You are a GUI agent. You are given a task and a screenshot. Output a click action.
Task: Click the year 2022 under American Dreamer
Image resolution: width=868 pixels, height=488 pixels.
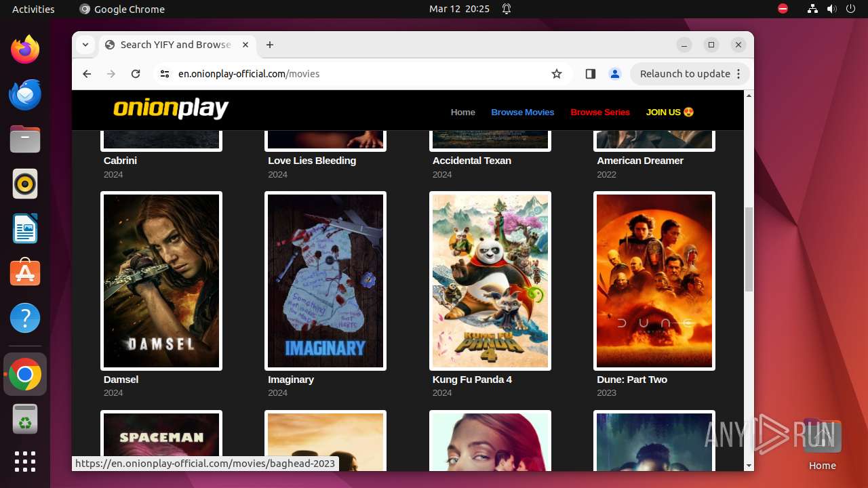pos(606,174)
